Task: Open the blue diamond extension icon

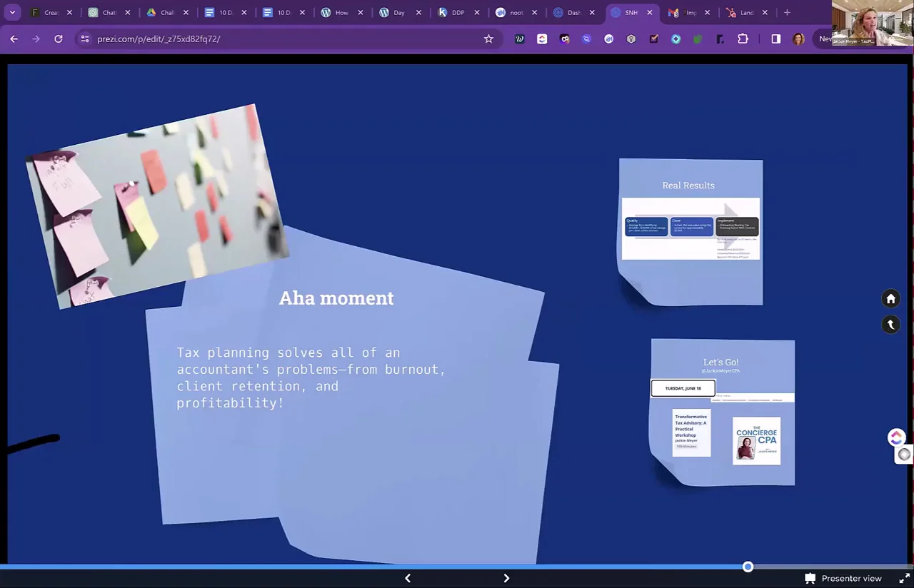Action: pyautogui.click(x=676, y=39)
